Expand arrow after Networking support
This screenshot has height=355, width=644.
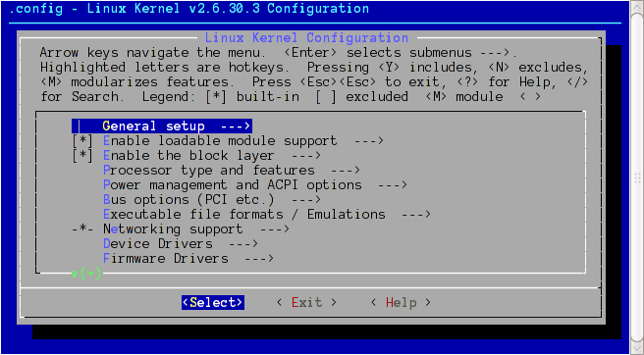tap(275, 229)
